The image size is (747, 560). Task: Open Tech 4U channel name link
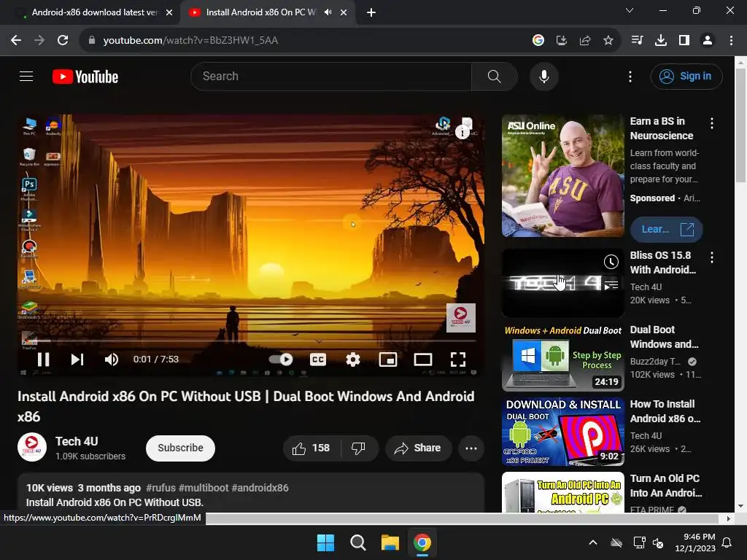77,441
